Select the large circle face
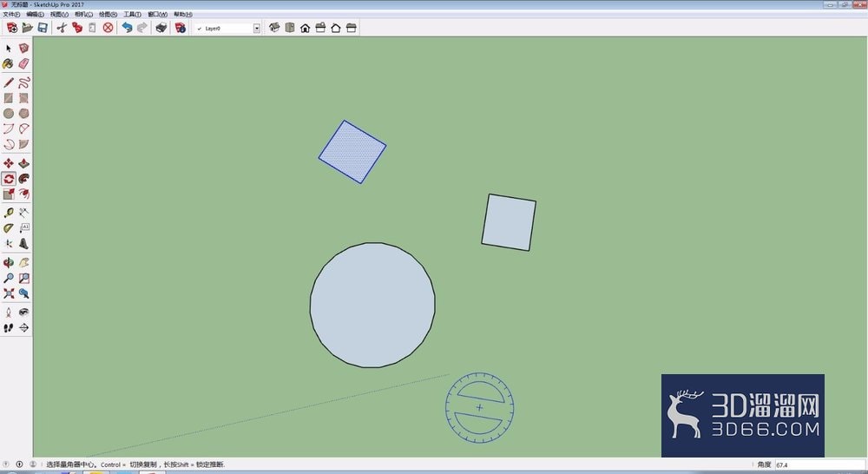 pyautogui.click(x=372, y=305)
